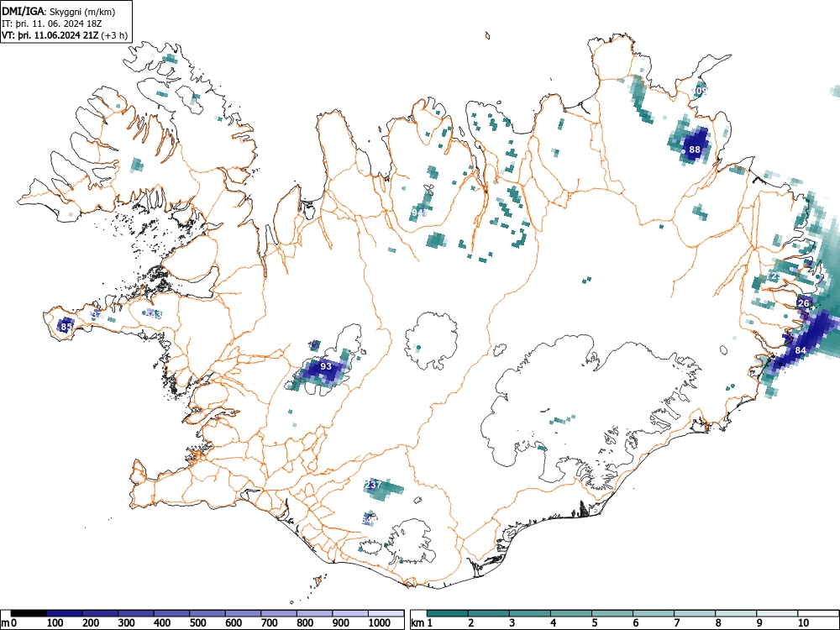Screen dimensions: 840x630
Task: Click the '200' tick label on the meter scale
Action: pyautogui.click(x=91, y=623)
